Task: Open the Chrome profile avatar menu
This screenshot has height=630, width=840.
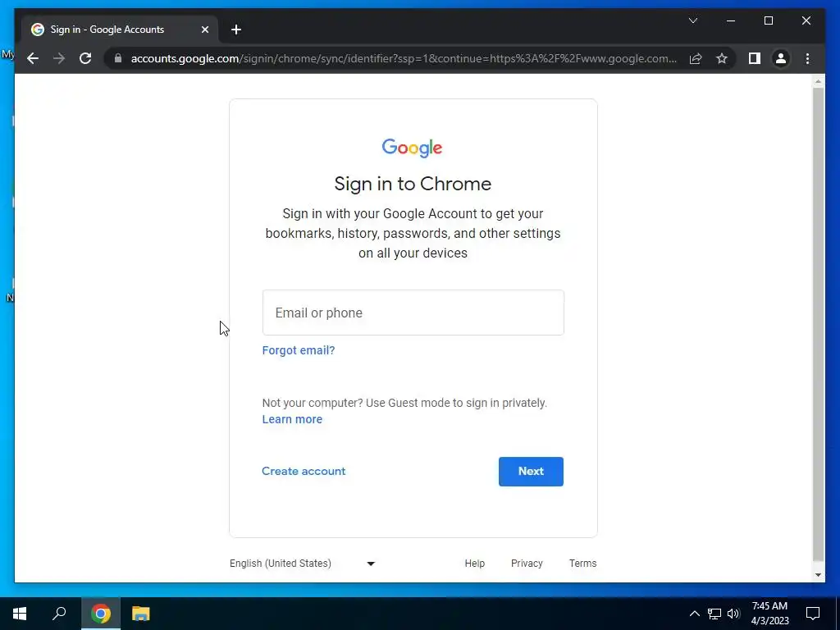Action: tap(781, 58)
